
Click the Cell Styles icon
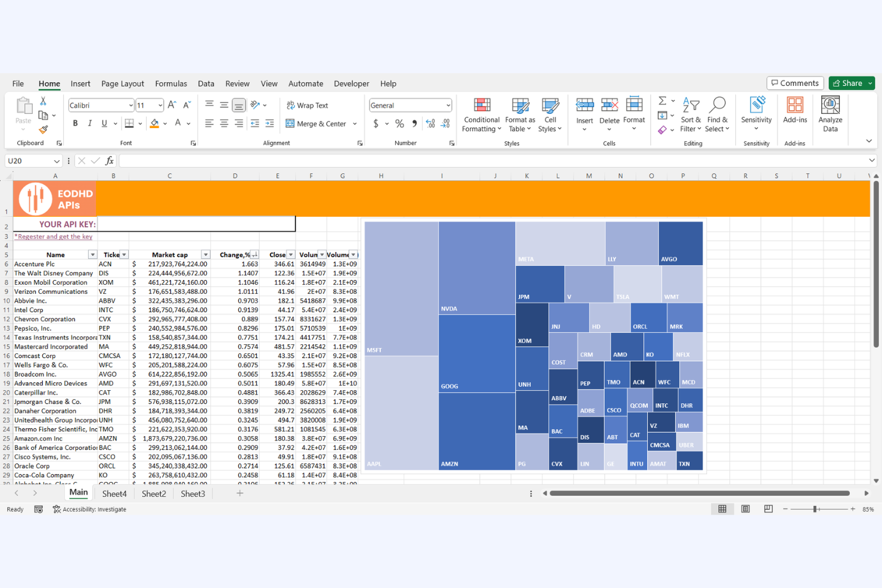pos(549,114)
